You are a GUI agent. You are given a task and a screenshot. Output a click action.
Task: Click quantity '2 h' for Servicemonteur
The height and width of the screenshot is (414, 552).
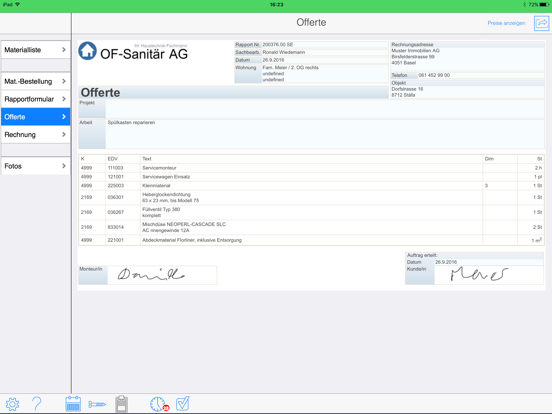point(538,168)
